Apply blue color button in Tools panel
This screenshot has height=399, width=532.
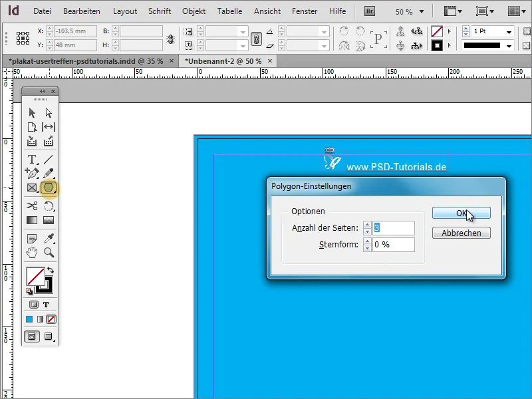(x=29, y=319)
